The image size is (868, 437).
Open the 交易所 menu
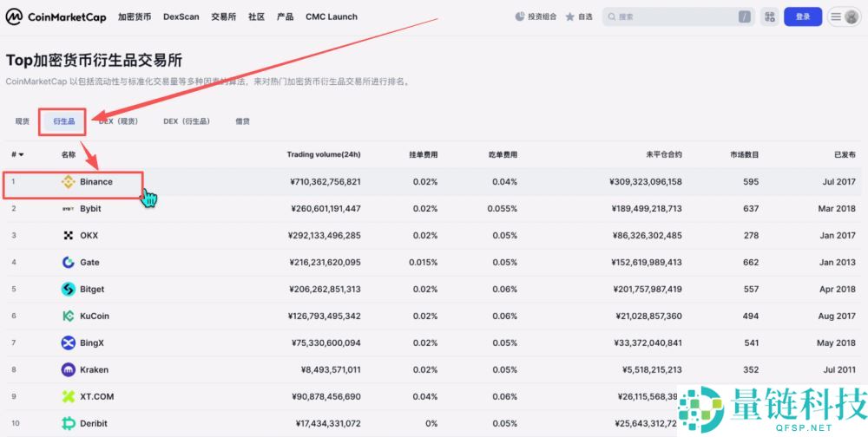click(x=224, y=17)
